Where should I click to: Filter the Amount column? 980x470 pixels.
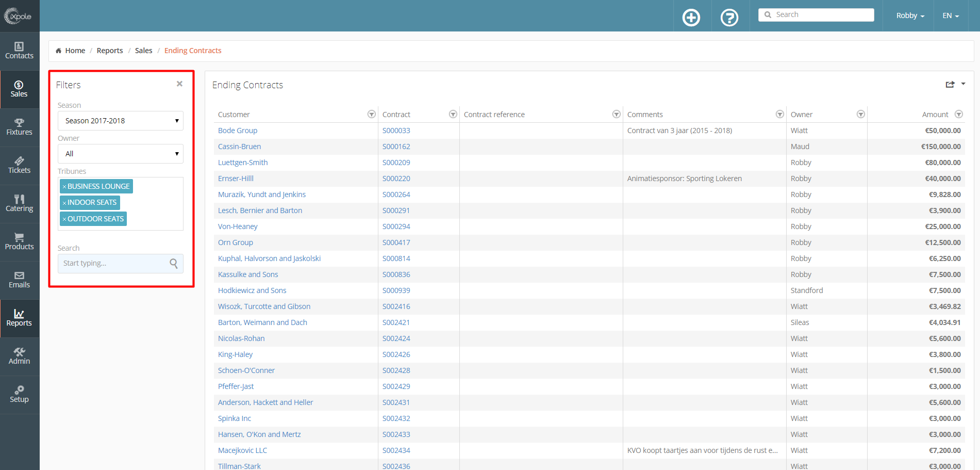(x=958, y=114)
